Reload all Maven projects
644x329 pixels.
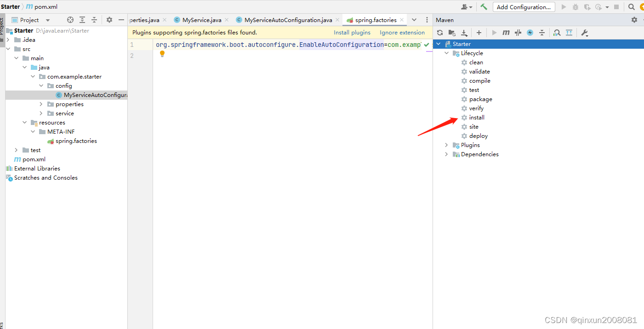tap(440, 33)
